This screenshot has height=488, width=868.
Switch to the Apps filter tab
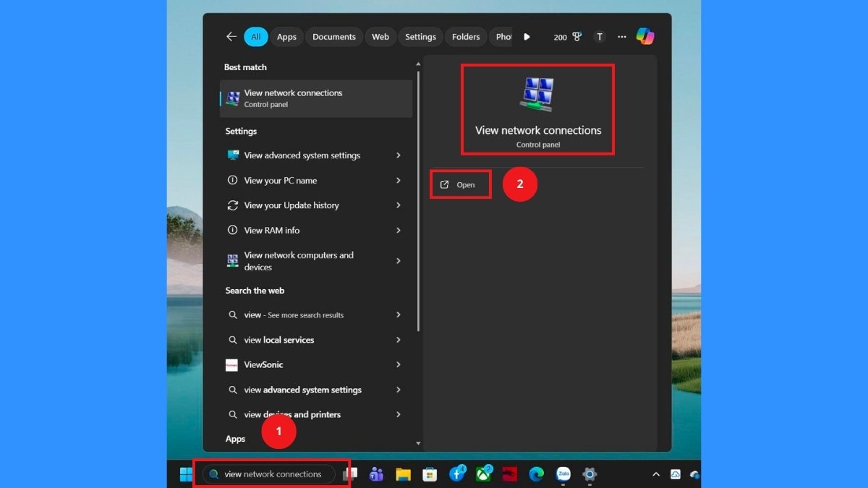point(286,37)
